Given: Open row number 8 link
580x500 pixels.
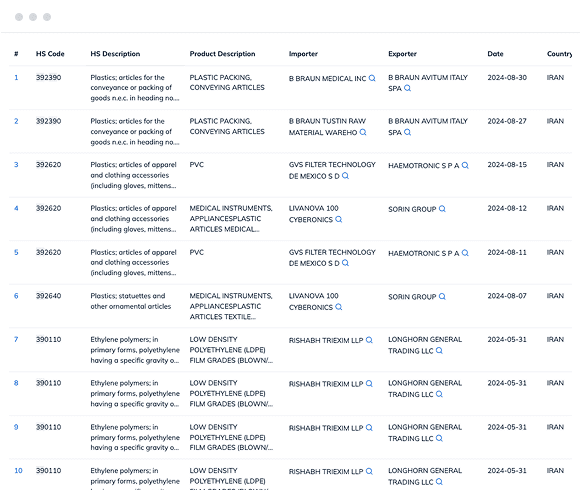Looking at the screenshot, I should 16,384.
